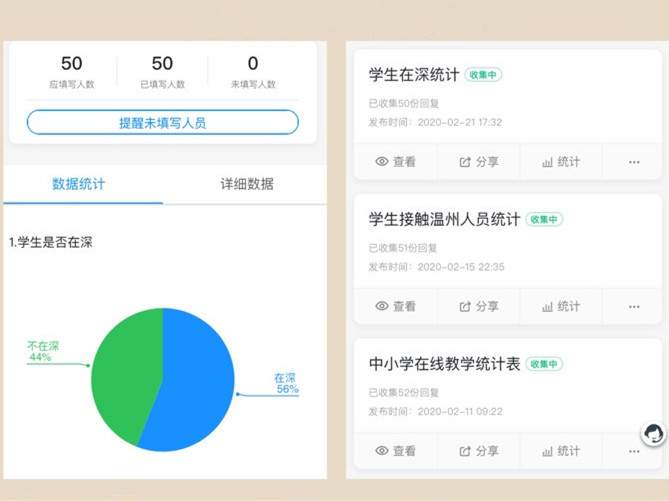Click share icon for 中小学在线教学统计表

tap(465, 451)
